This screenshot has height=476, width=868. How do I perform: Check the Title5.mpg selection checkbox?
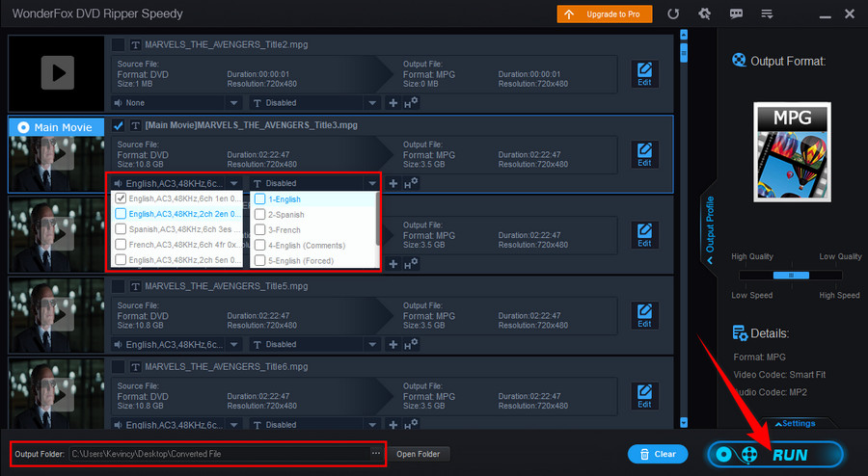pos(118,286)
